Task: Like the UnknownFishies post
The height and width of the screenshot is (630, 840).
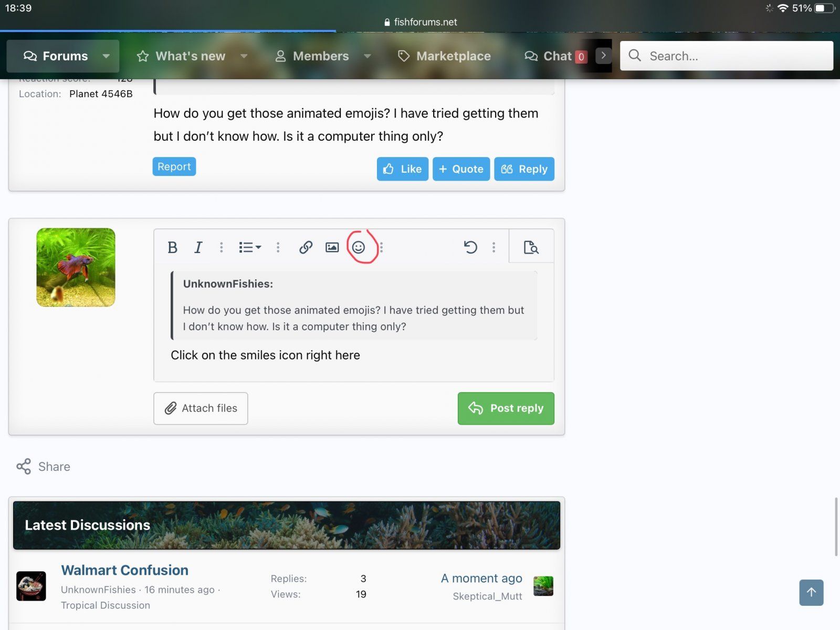Action: [402, 169]
